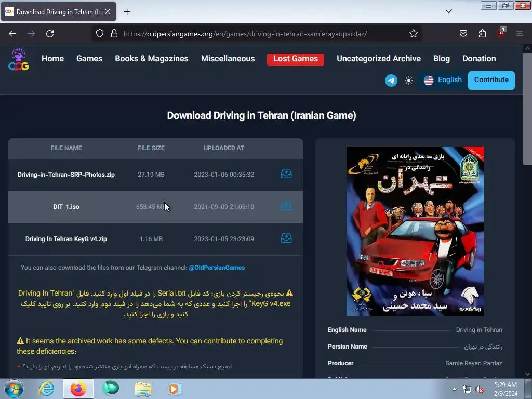Click the UPLOADED AT column header
The width and height of the screenshot is (532, 399).
tap(224, 148)
